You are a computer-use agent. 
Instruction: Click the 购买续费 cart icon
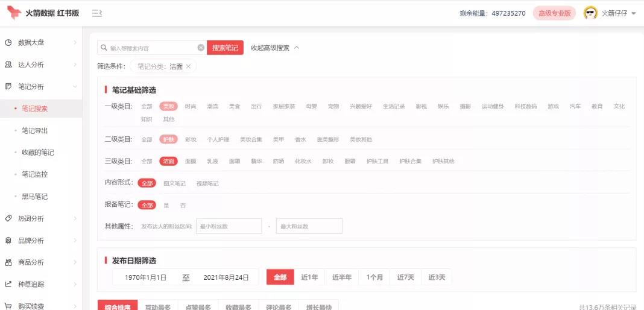click(8, 306)
